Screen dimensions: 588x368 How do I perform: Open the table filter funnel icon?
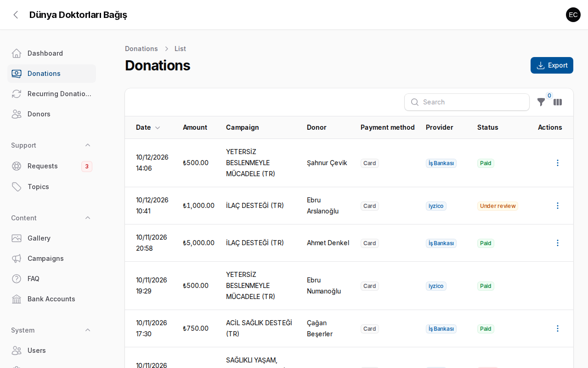point(541,102)
